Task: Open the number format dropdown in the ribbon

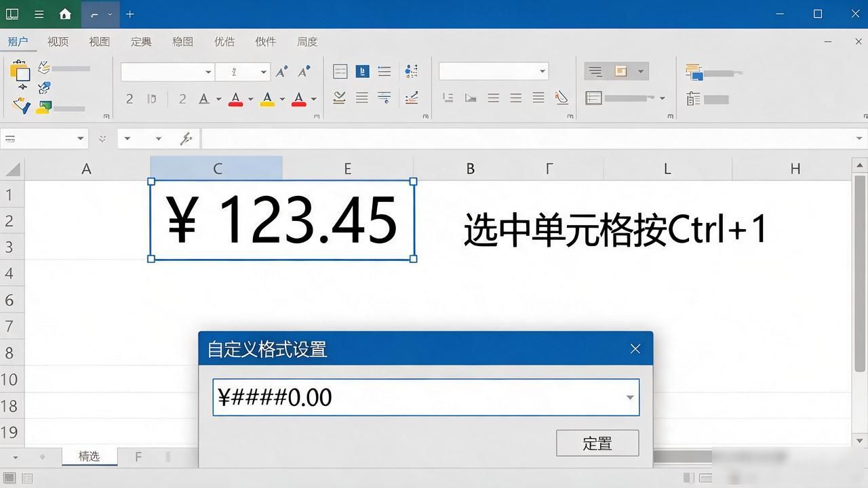Action: 542,71
